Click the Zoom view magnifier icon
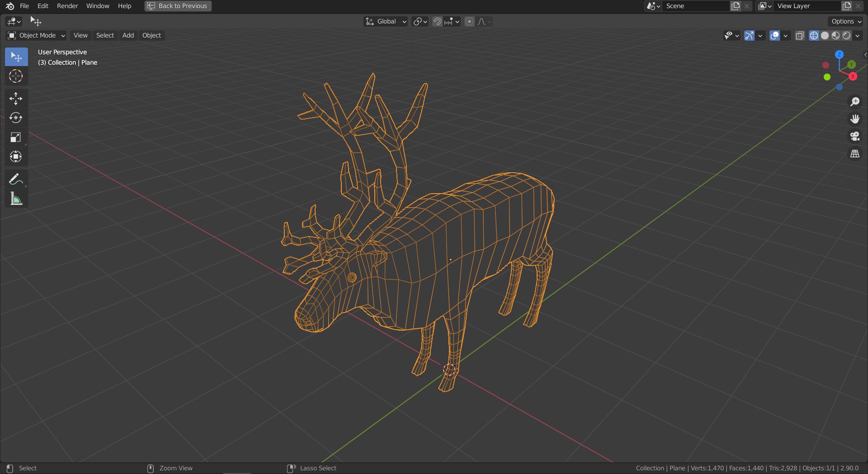The image size is (868, 474). [854, 102]
